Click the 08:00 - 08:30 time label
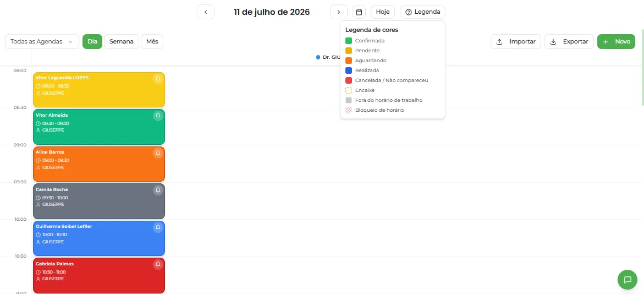 coord(56,86)
